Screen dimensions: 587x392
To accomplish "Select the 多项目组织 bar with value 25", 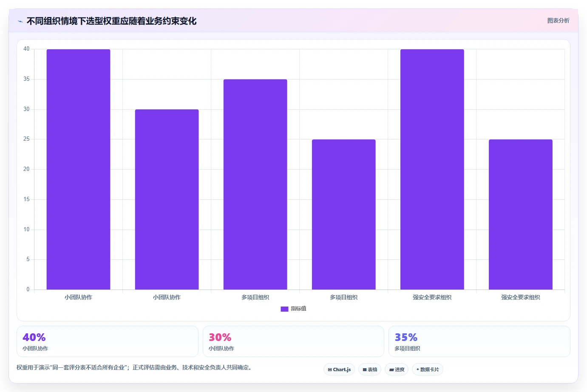I will point(343,214).
